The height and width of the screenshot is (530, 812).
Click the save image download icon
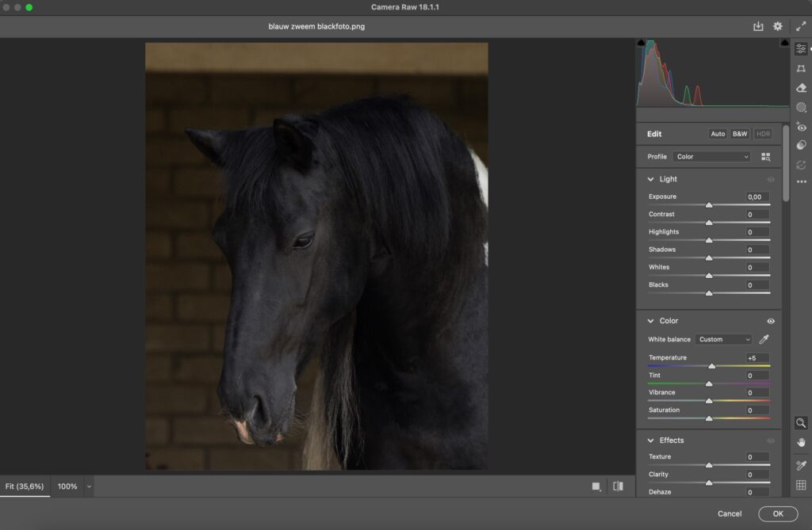click(758, 26)
